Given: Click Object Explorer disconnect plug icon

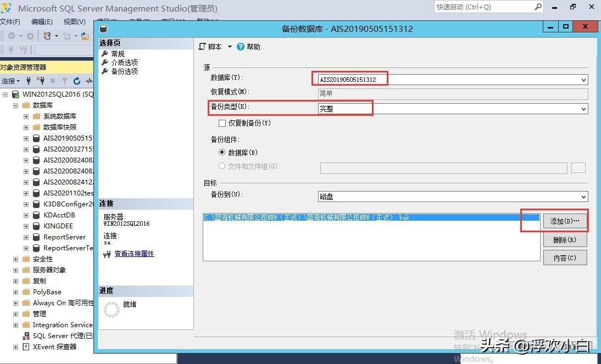Looking at the screenshot, I should 41,81.
